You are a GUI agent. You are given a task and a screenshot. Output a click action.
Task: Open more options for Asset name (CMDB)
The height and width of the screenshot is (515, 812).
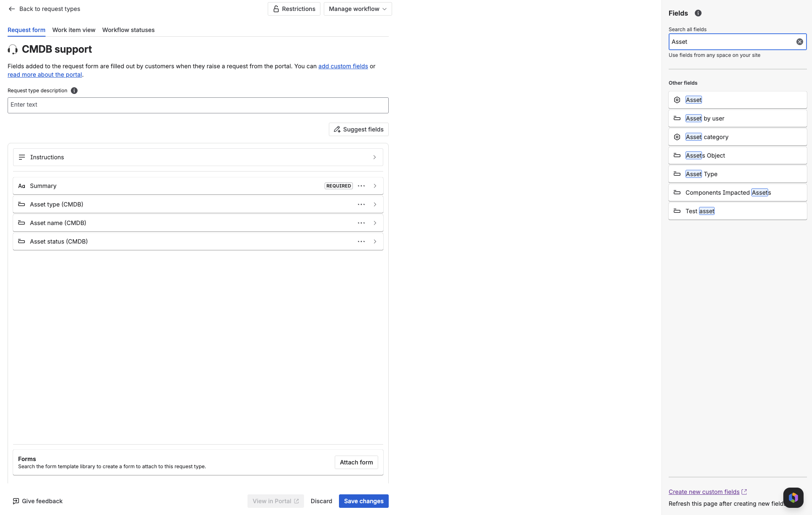pos(361,223)
